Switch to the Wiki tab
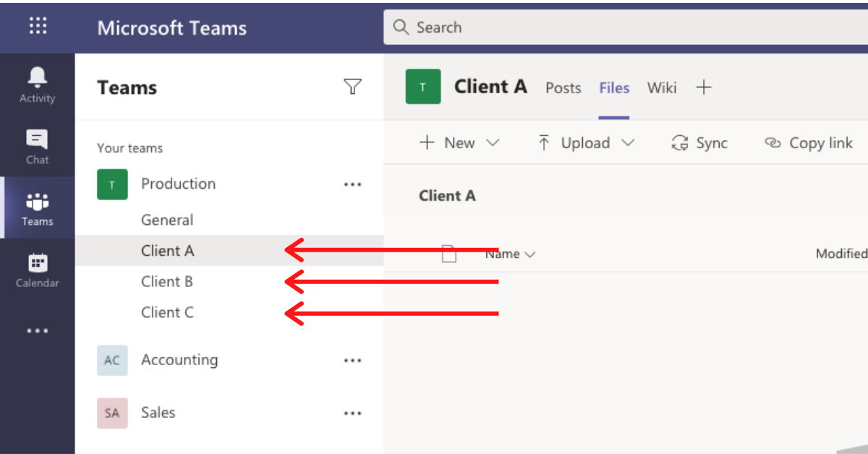The image size is (868, 454). tap(662, 87)
